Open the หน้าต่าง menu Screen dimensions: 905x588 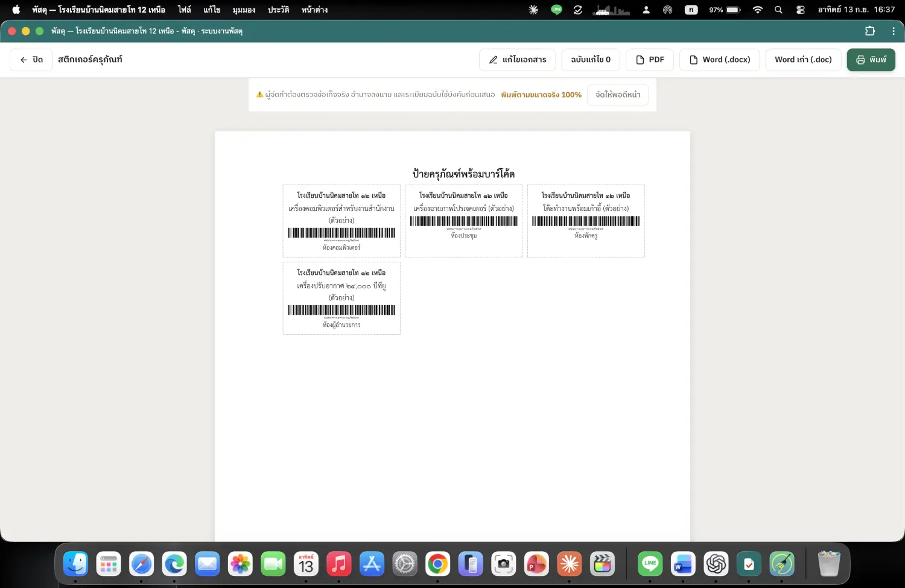click(314, 10)
